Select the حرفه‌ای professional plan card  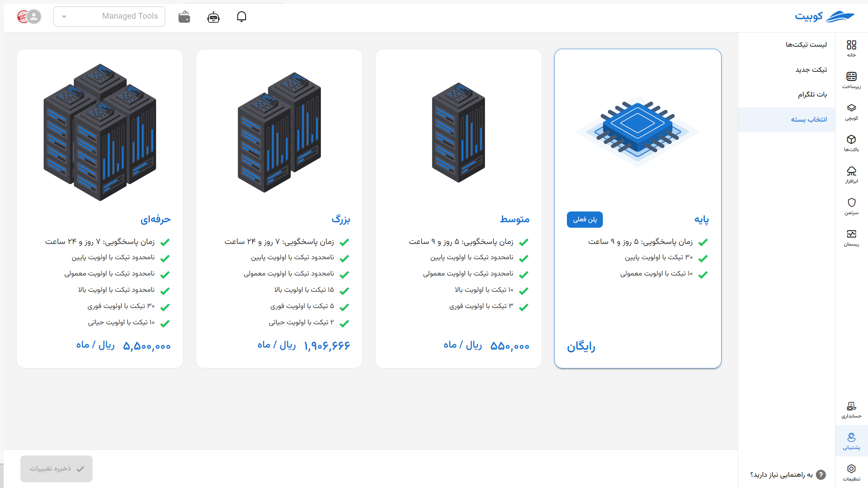[x=100, y=208]
